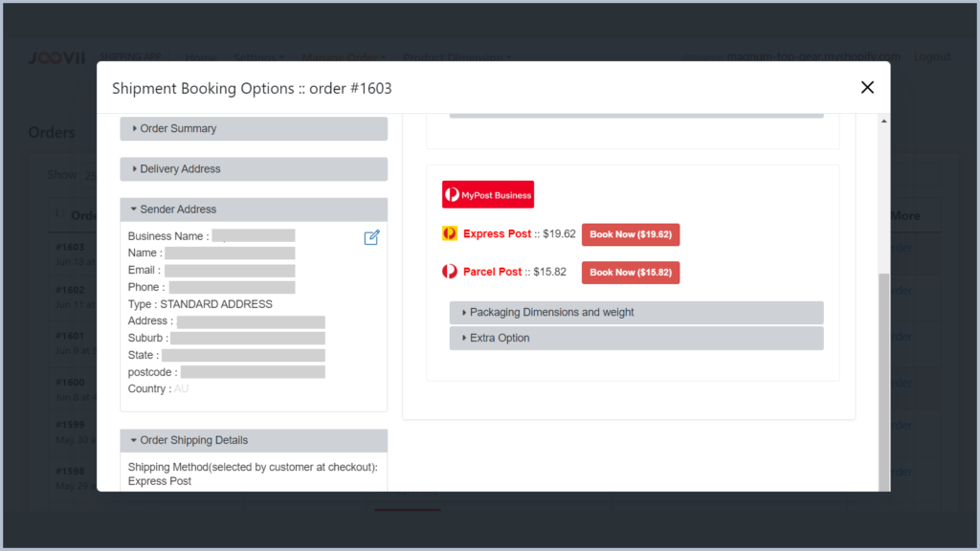The image size is (980, 551).
Task: Click the MyPost Business logo
Action: pyautogui.click(x=488, y=194)
